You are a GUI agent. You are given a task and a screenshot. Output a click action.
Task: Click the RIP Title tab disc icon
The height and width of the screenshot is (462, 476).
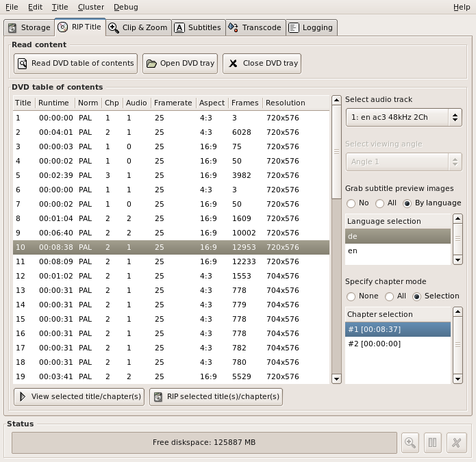click(63, 27)
